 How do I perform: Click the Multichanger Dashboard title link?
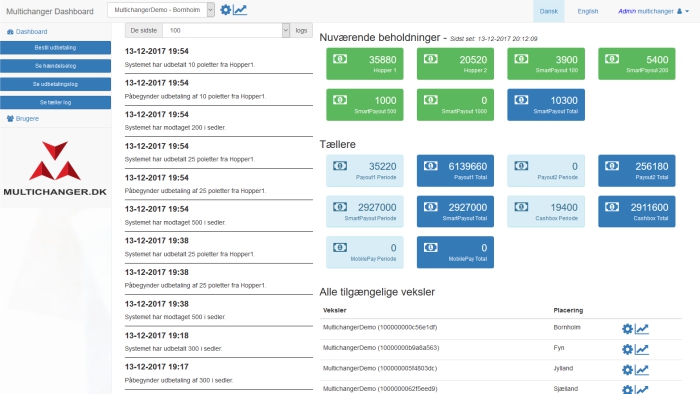(x=50, y=12)
